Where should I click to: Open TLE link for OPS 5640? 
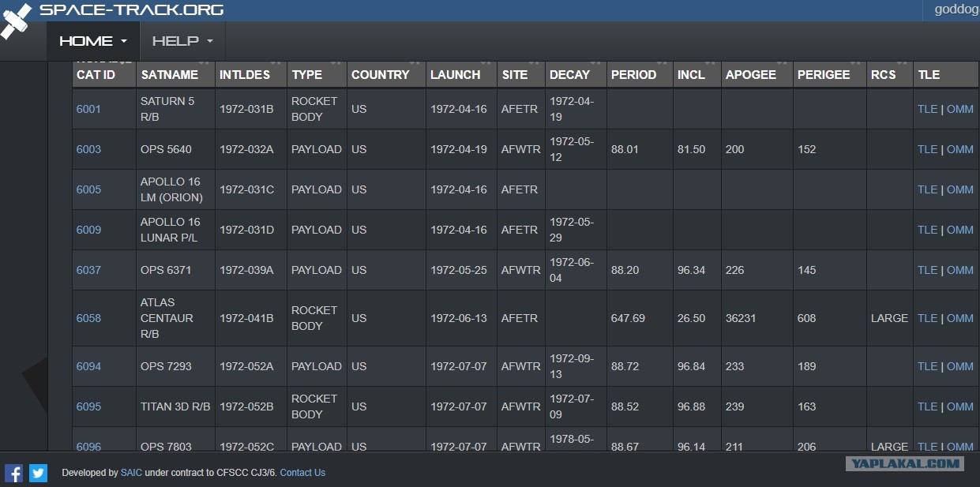click(927, 149)
